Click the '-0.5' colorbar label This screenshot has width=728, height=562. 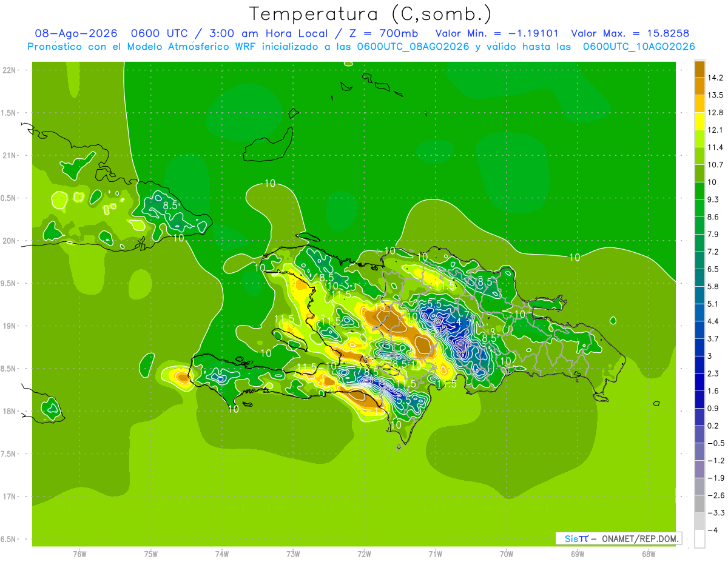pyautogui.click(x=716, y=443)
